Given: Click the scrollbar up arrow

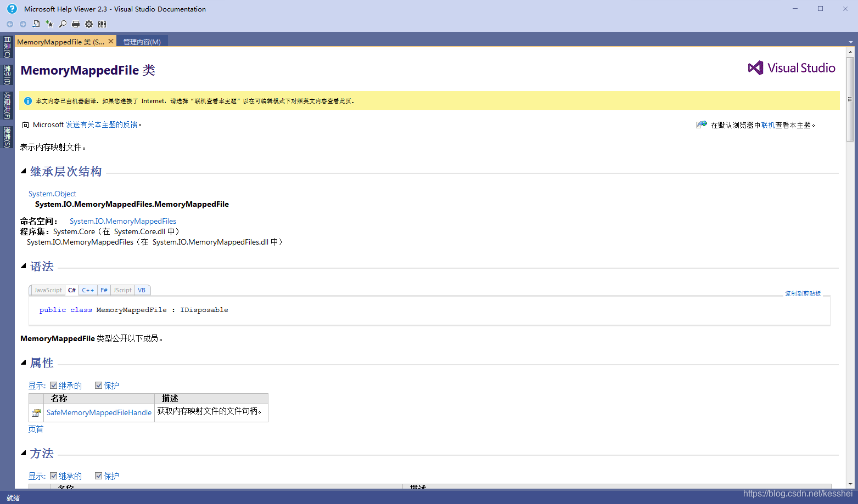Looking at the screenshot, I should click(850, 53).
